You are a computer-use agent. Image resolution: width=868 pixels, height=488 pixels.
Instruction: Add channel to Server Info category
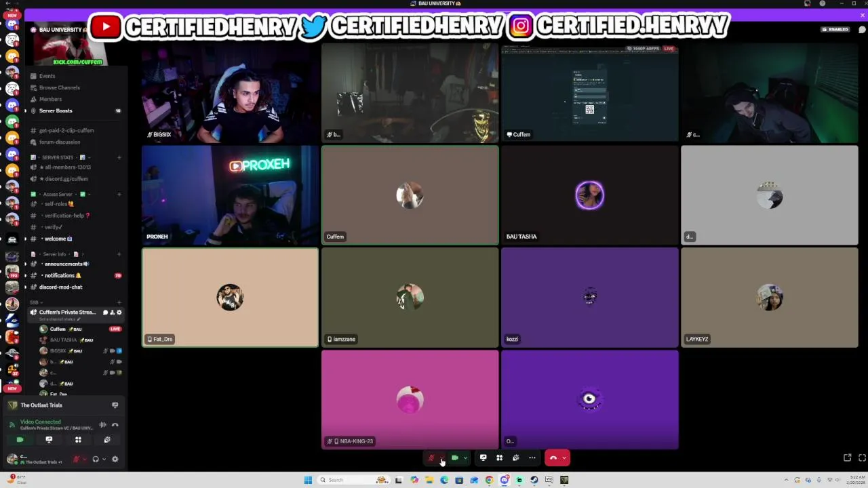[119, 254]
